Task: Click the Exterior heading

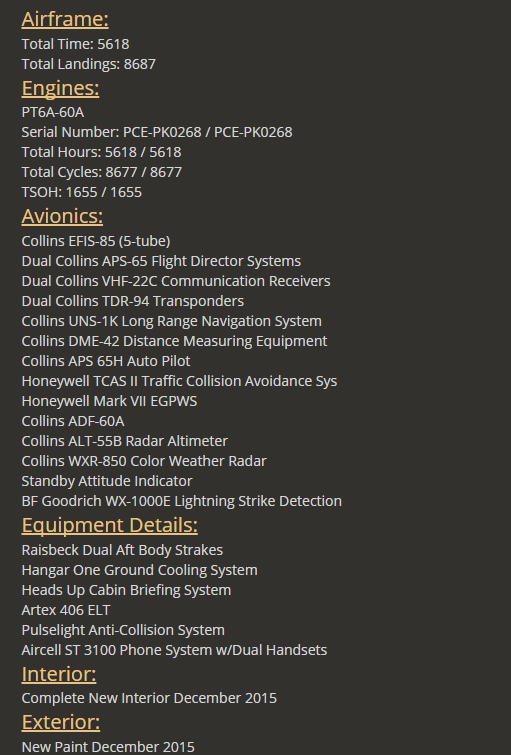Action: click(x=61, y=722)
